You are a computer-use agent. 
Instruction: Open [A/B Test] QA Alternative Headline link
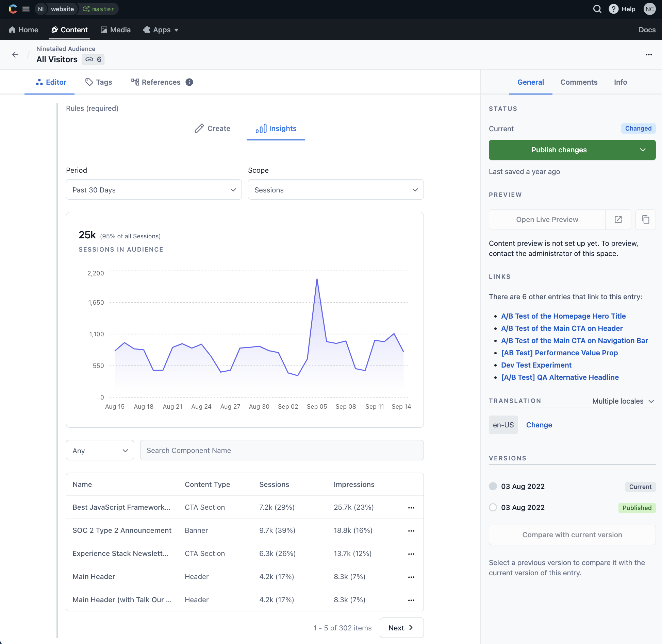(560, 377)
